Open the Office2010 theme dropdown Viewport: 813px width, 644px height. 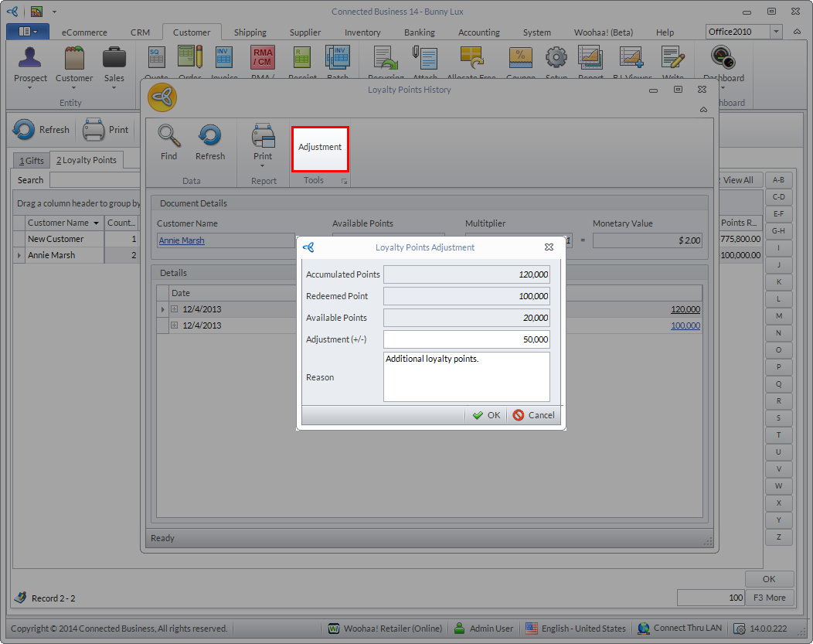[776, 32]
